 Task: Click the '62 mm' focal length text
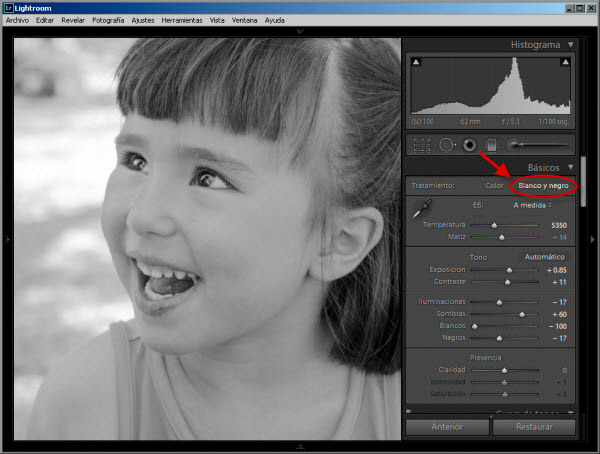pyautogui.click(x=470, y=122)
